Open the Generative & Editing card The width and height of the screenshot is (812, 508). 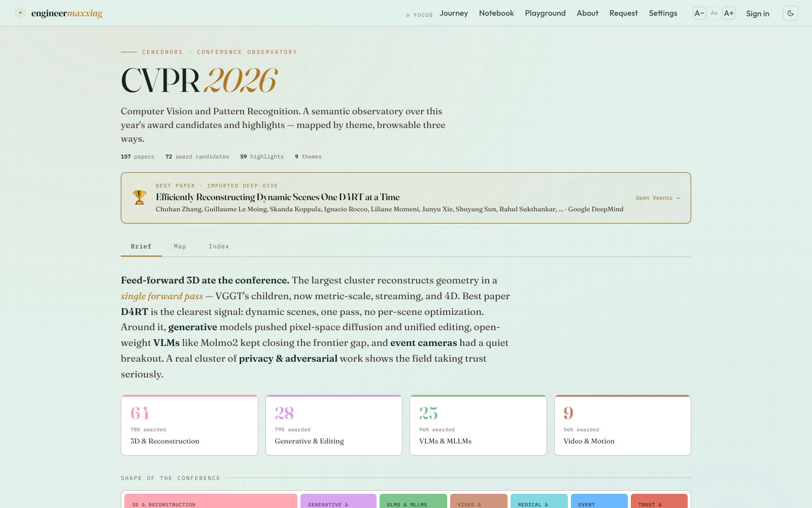[x=334, y=425]
